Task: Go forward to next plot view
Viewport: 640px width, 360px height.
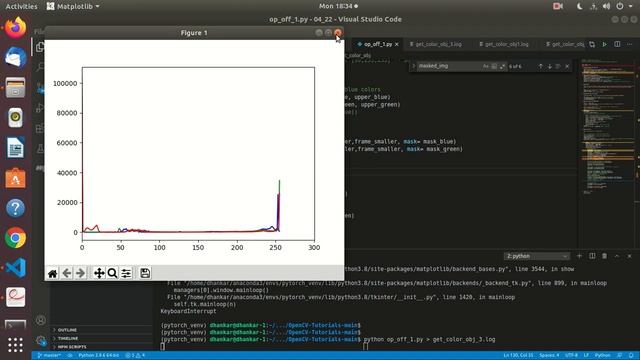Action: [x=80, y=273]
